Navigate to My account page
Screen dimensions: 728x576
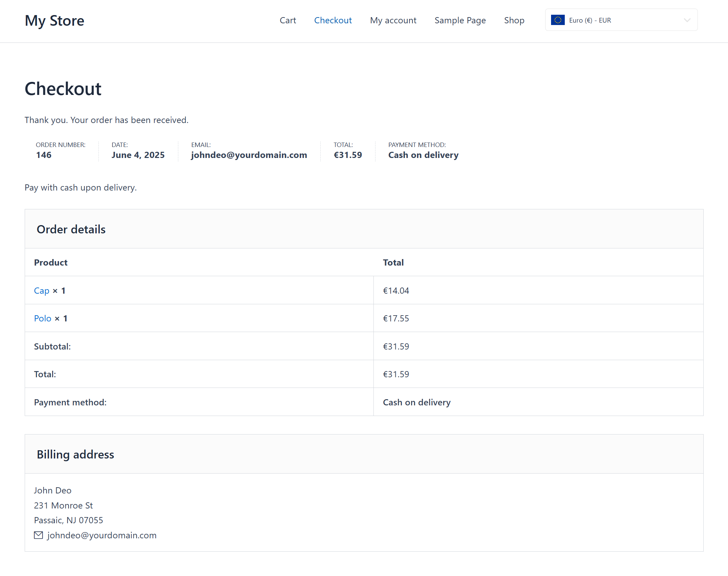pos(393,20)
